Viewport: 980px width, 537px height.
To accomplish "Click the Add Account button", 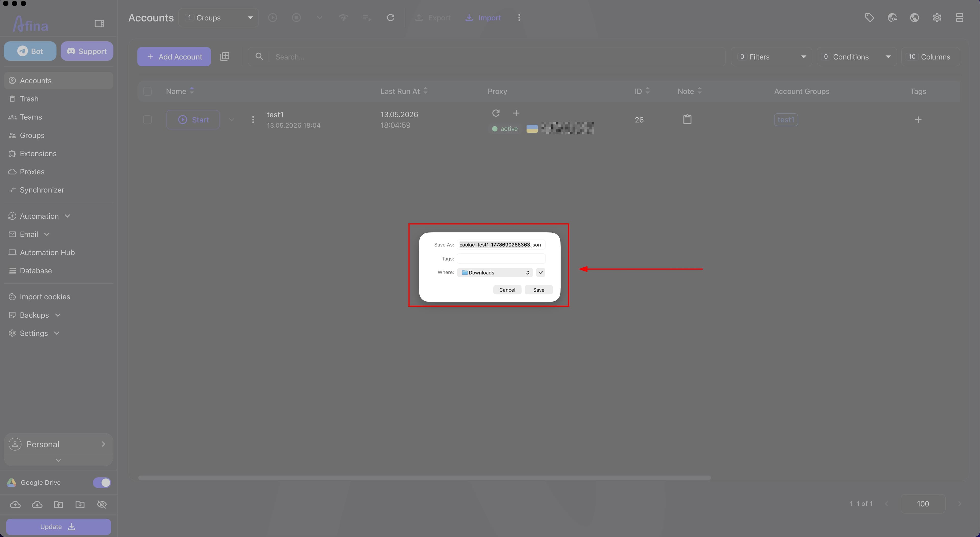I will [174, 57].
